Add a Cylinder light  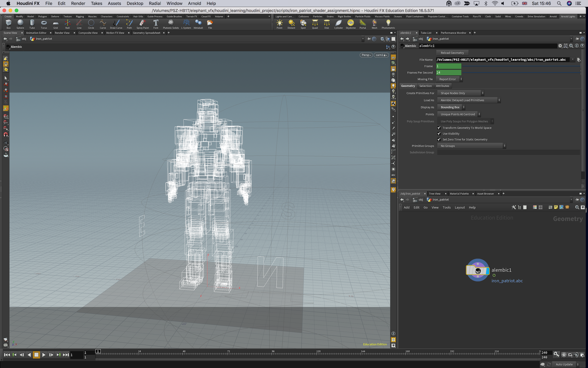338,24
